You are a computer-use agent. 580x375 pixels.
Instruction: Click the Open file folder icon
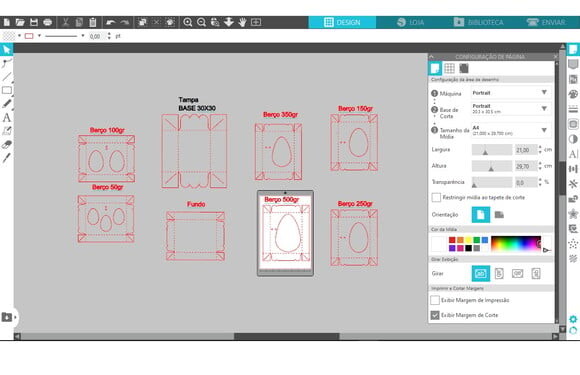click(20, 22)
